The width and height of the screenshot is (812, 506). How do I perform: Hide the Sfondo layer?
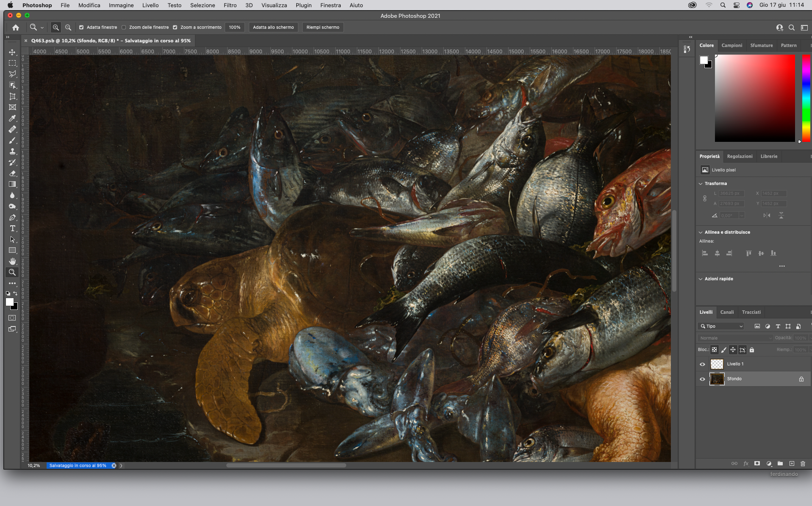[702, 379]
